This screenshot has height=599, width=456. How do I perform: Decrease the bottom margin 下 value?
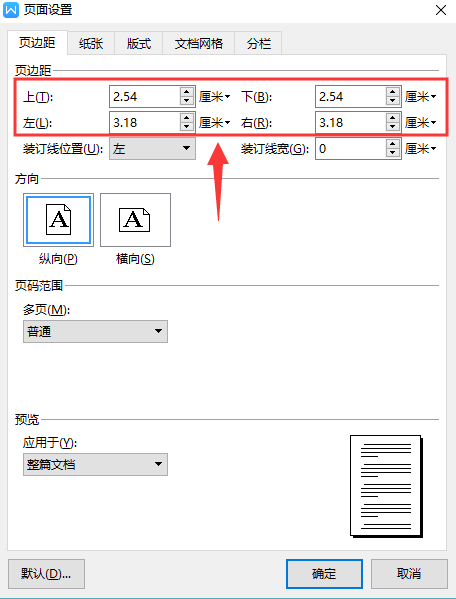pos(393,101)
